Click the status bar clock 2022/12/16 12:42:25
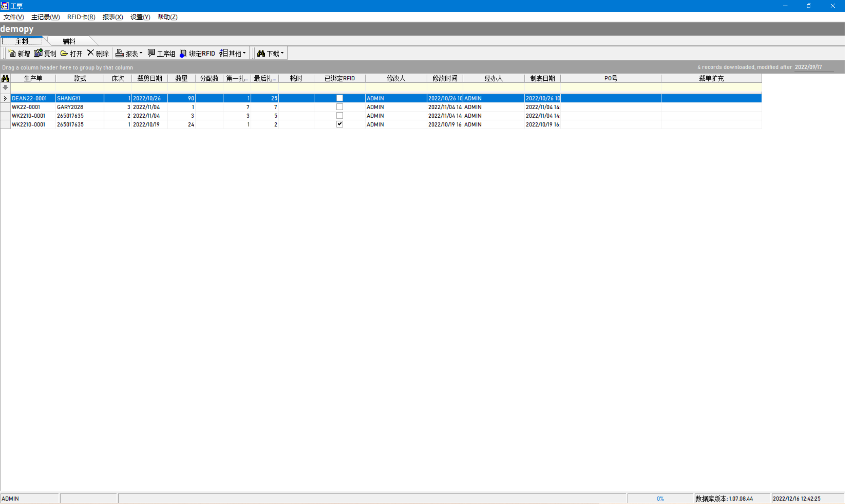This screenshot has height=504, width=845. click(808, 498)
